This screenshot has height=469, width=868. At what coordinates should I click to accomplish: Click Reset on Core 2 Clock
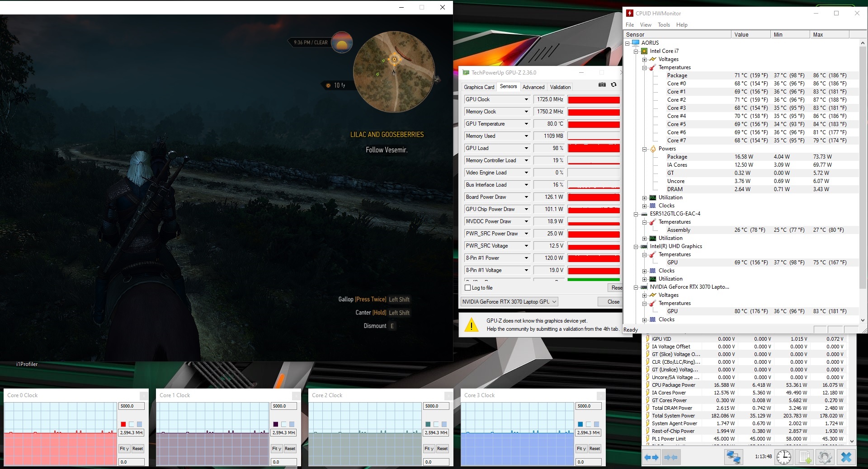tap(443, 449)
